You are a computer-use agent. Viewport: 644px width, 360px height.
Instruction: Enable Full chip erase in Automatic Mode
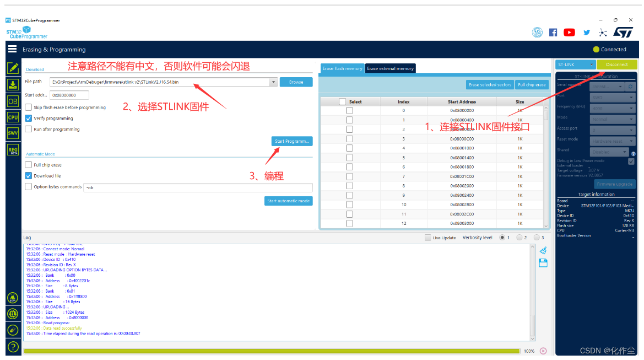(28, 164)
